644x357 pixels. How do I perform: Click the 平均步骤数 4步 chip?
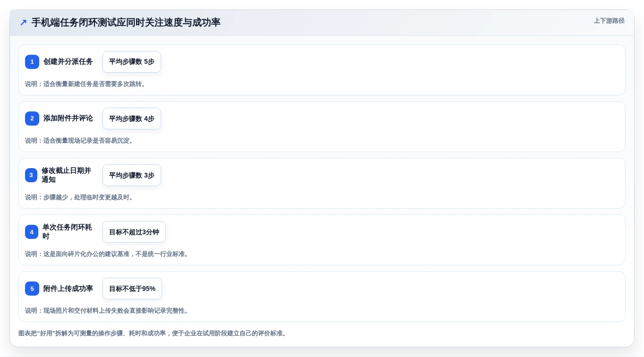pyautogui.click(x=132, y=119)
